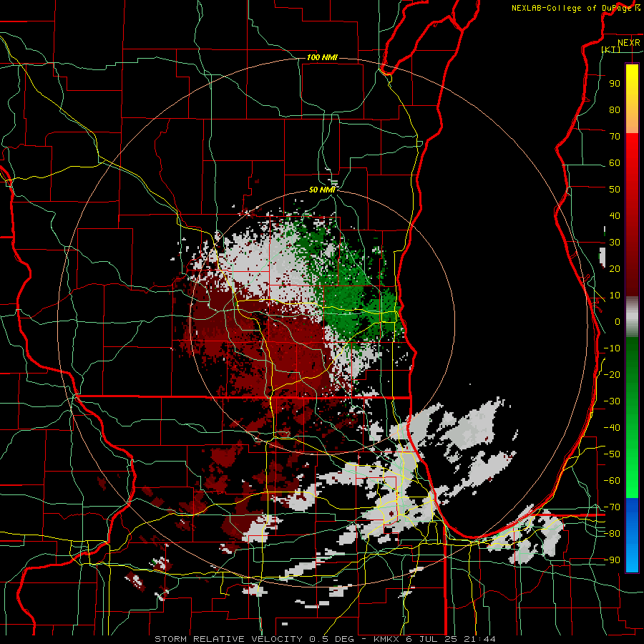Viewport: 644px width, 644px height.
Task: Click the -90 knot scale label
Action: click(612, 560)
